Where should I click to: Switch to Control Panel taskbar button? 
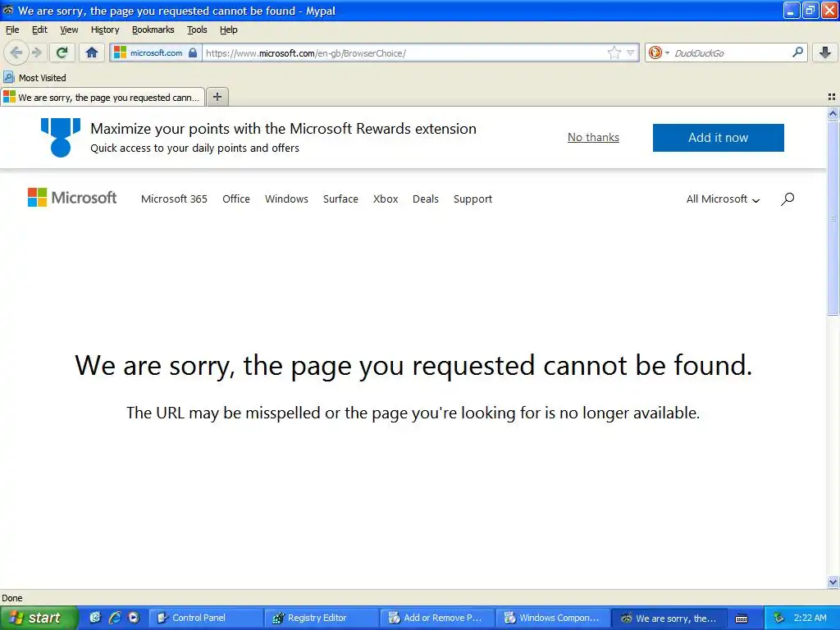click(x=206, y=618)
